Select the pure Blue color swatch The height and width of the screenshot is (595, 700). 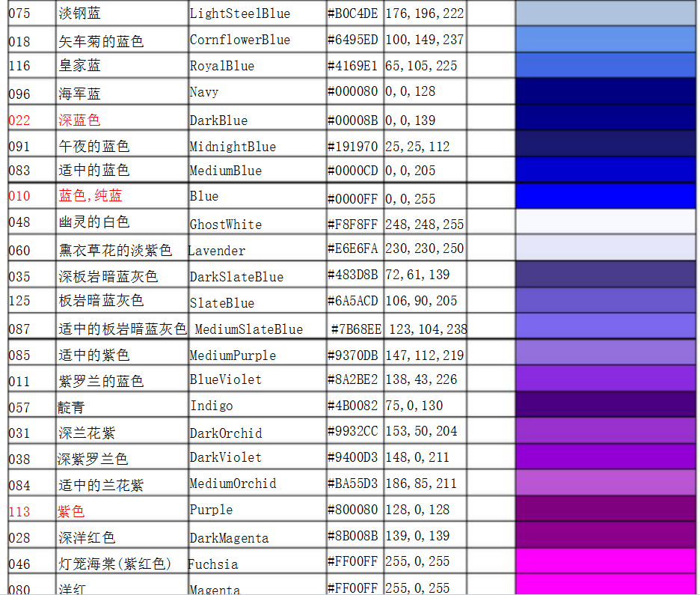point(606,196)
